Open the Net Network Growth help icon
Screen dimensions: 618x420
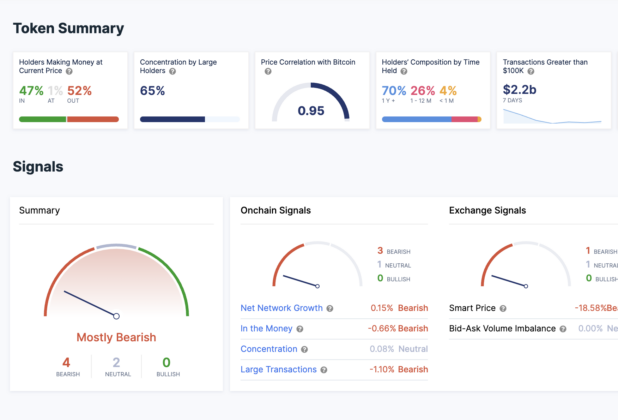pos(330,308)
